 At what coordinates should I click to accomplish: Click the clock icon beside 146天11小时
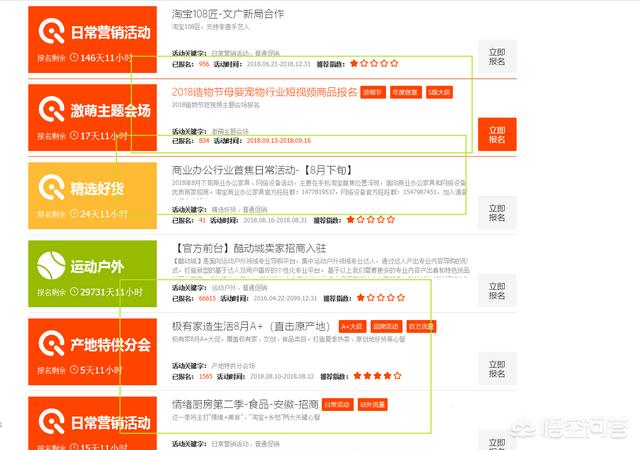73,58
